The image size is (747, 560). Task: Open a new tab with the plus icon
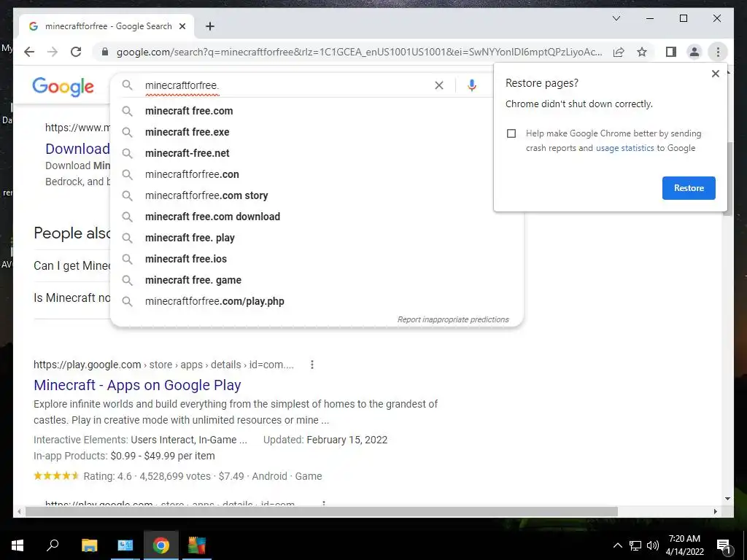pyautogui.click(x=209, y=26)
